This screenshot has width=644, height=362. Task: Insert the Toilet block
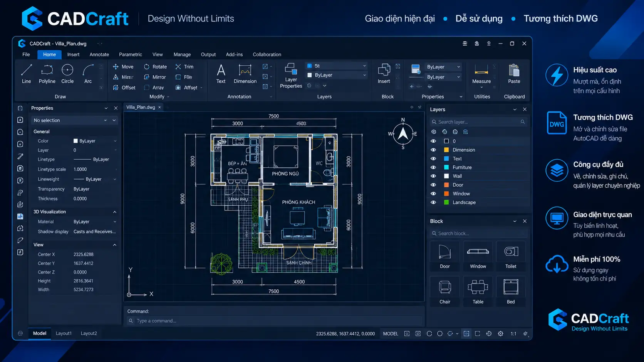point(511,255)
